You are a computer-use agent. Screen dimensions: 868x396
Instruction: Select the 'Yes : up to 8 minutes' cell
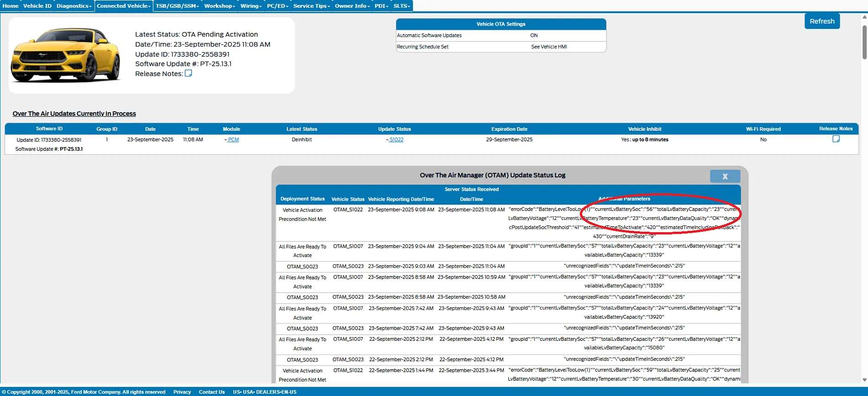click(x=645, y=139)
